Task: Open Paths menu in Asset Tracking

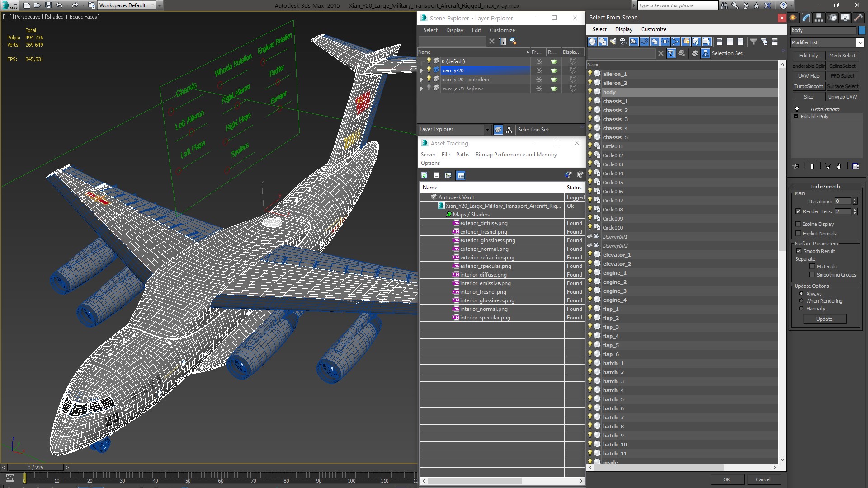Action: (x=462, y=155)
